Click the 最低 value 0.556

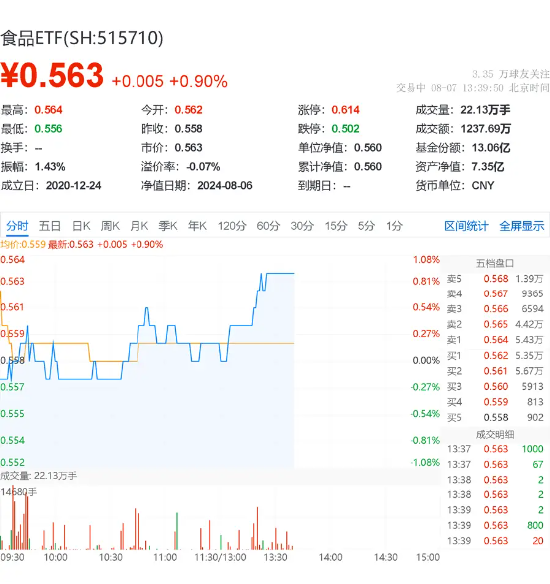point(48,129)
